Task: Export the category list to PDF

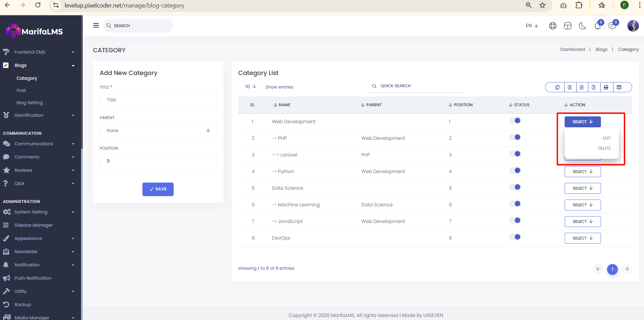Action: (593, 87)
